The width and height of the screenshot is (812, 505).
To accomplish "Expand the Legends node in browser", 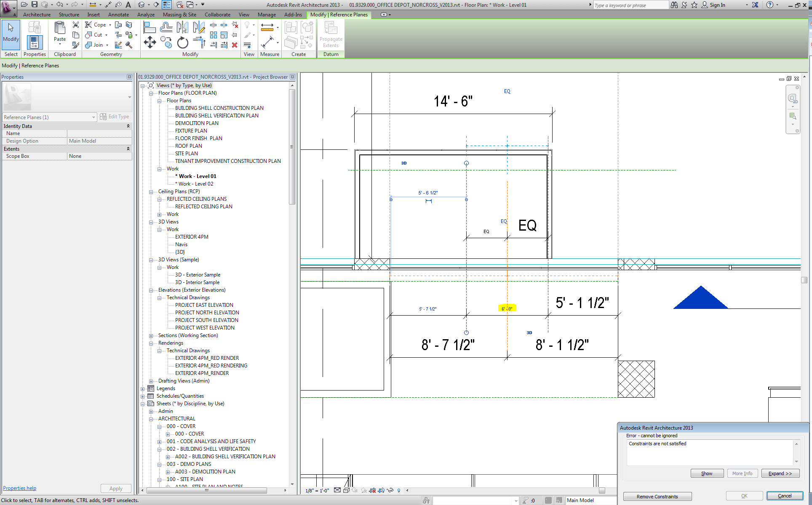I will pos(142,389).
